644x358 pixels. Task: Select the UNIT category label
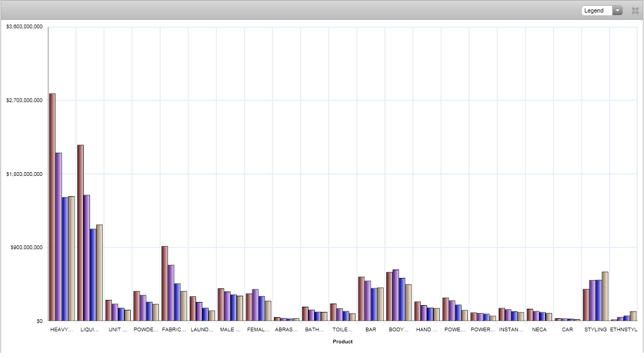point(118,330)
